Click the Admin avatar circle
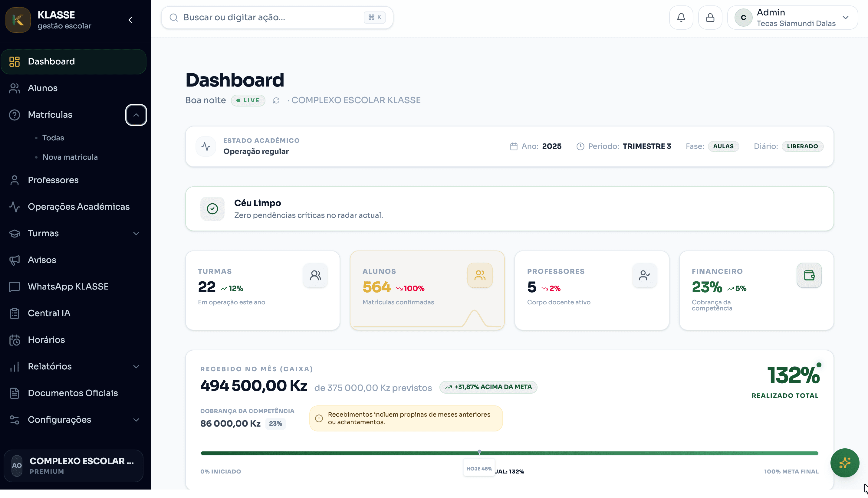This screenshot has width=868, height=498. tap(743, 18)
